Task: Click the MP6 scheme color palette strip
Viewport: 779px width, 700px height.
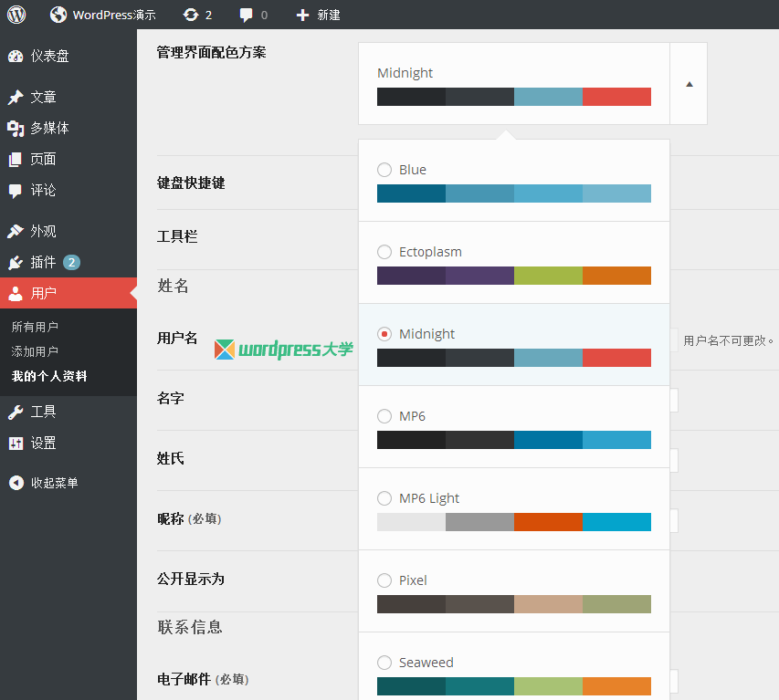Action: pos(514,440)
